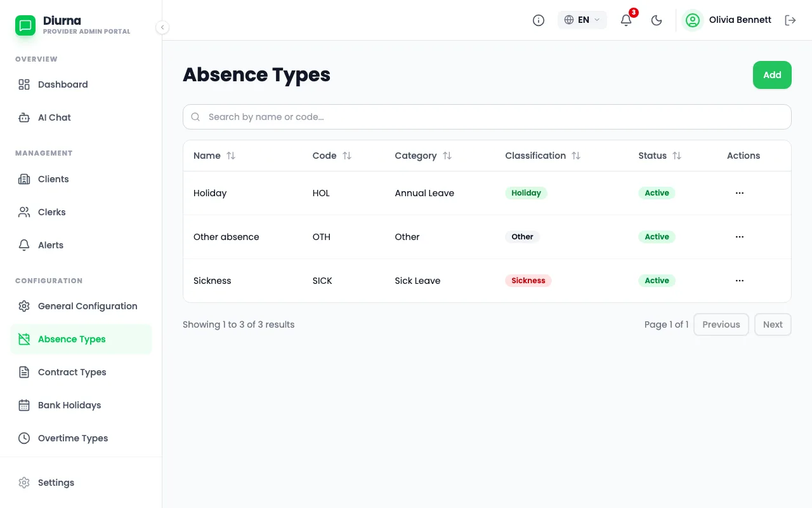
Task: Focus the search by name or code field
Action: tap(487, 117)
